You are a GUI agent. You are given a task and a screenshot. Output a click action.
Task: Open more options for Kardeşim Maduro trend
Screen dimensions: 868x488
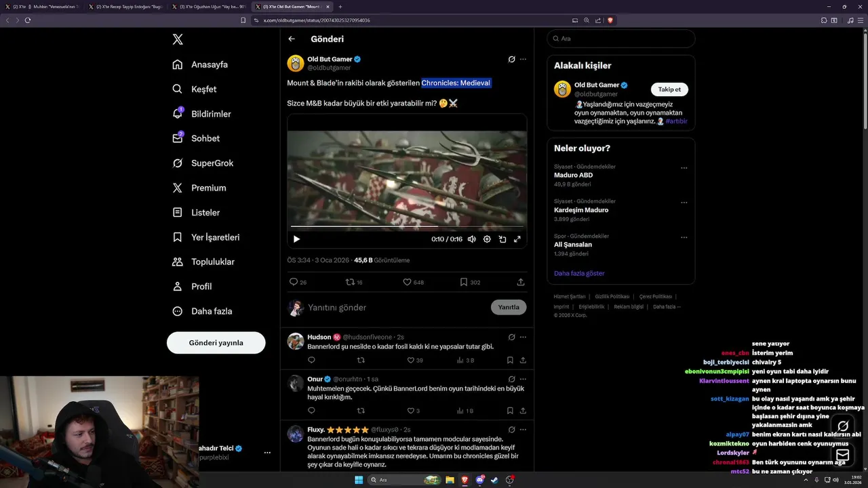tap(684, 203)
